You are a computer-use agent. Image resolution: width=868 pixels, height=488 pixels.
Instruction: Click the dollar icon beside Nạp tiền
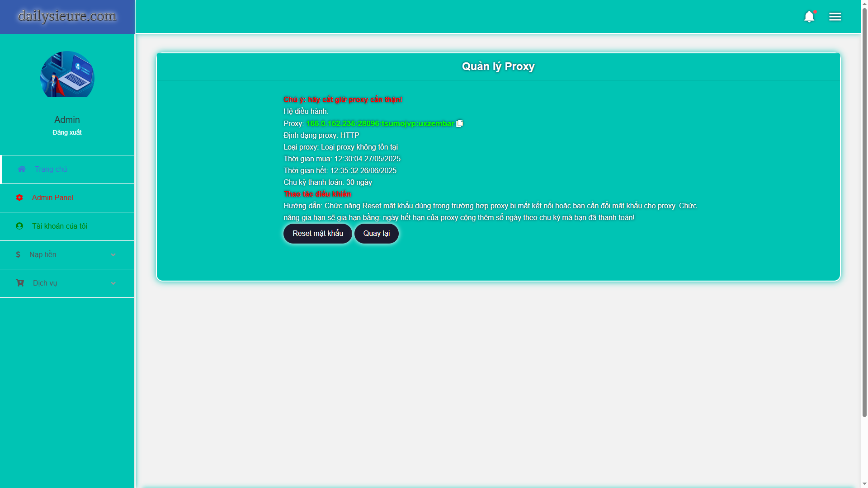click(18, 254)
